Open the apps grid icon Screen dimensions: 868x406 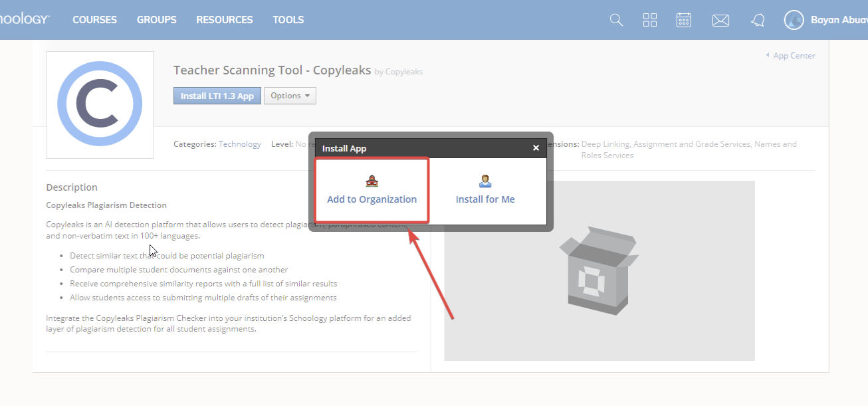(x=650, y=20)
